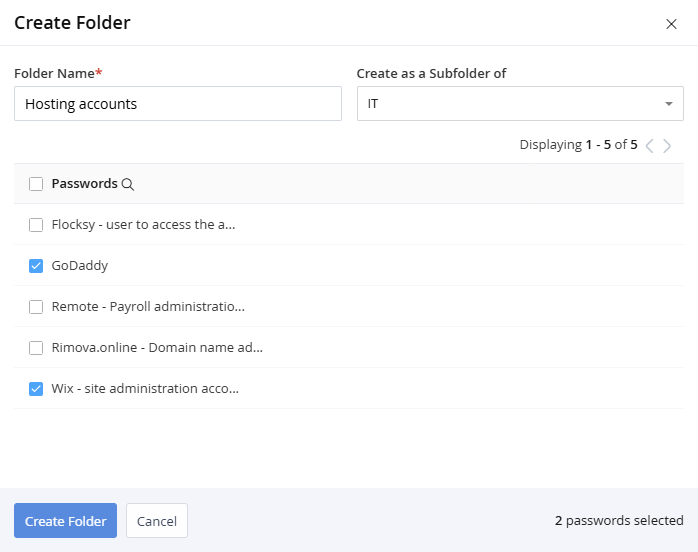The height and width of the screenshot is (552, 698).
Task: Click the Rimova.online Domain name row text
Action: click(157, 348)
